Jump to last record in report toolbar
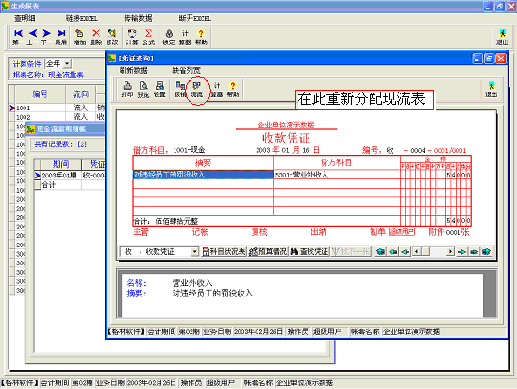The height and width of the screenshot is (389, 517). [x=61, y=36]
